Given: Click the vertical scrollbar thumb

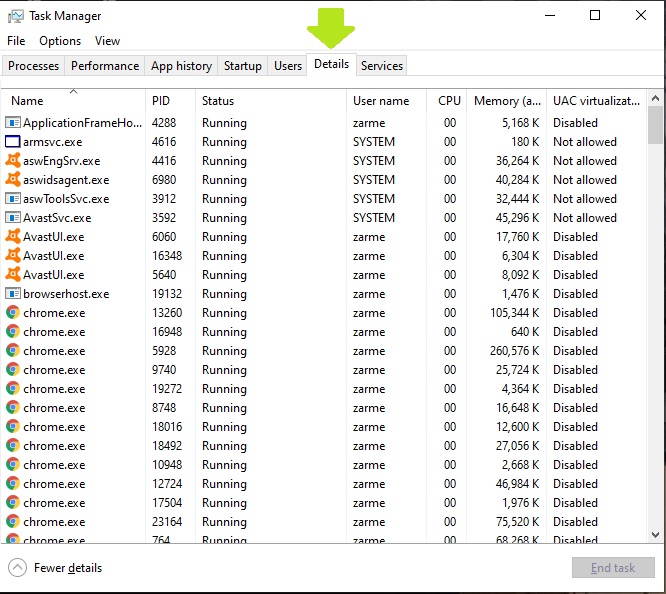Looking at the screenshot, I should pyautogui.click(x=655, y=125).
